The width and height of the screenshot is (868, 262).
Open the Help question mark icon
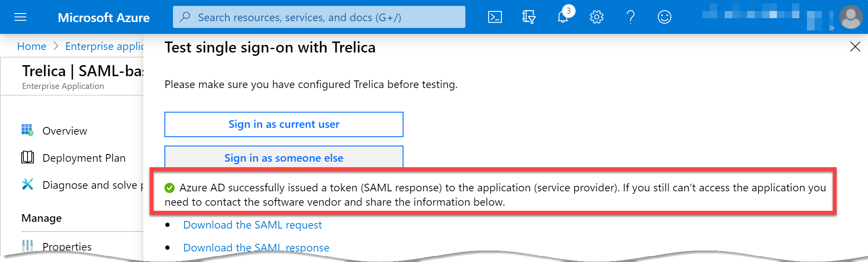pos(631,17)
